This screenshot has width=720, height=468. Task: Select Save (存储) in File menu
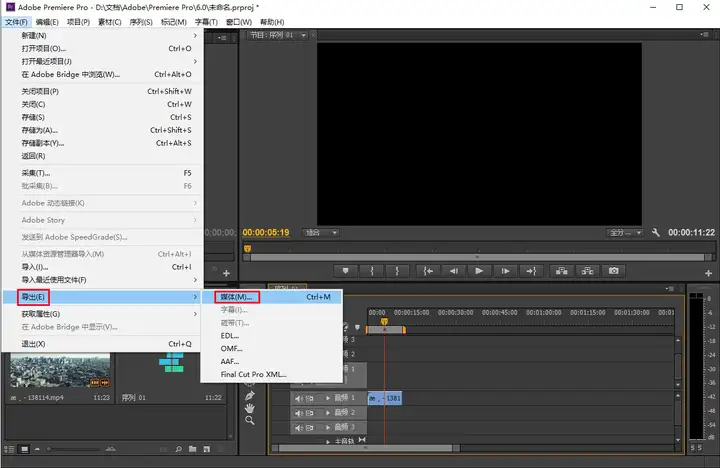pyautogui.click(x=103, y=117)
